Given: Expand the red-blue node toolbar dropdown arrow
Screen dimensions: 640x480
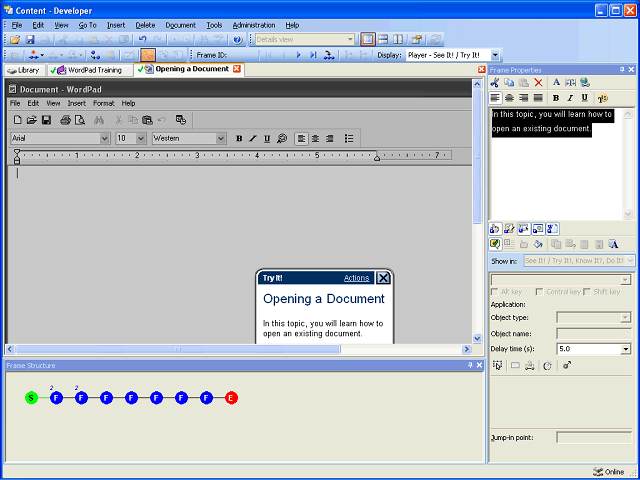Looking at the screenshot, I should point(42,55).
